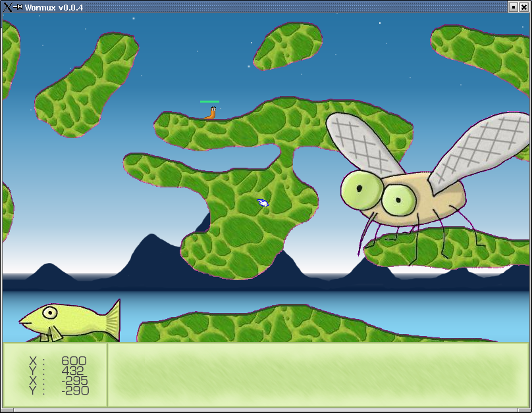The width and height of the screenshot is (532, 413).
Task: Click the X value -295 in the coordinates panel
Action: pos(74,381)
